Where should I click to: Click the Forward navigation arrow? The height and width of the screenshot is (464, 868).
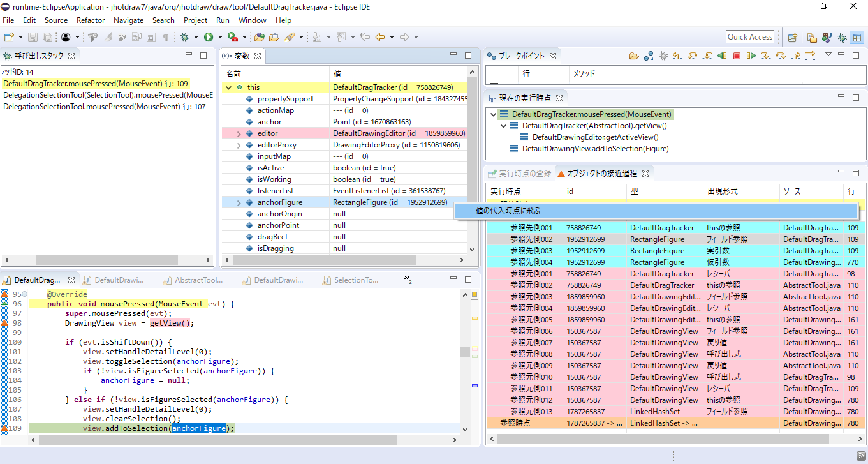point(404,38)
